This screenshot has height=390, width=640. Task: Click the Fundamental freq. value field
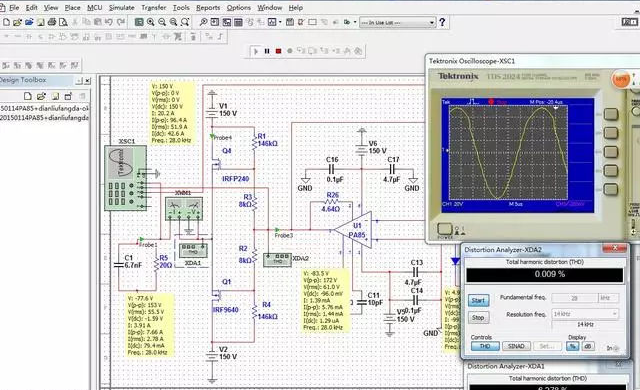pos(575,298)
